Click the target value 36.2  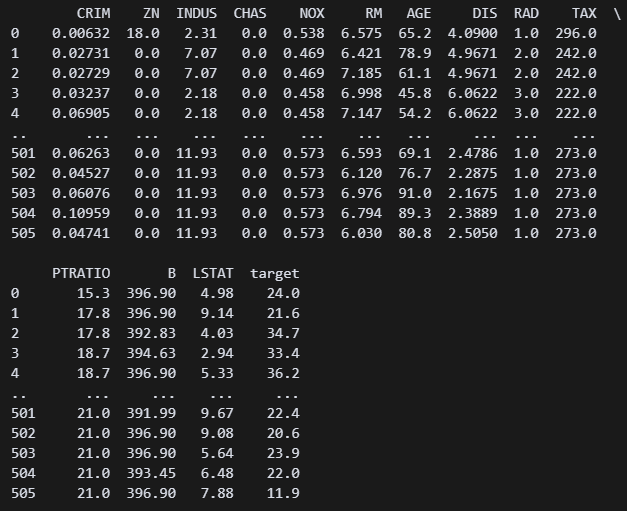(283, 373)
